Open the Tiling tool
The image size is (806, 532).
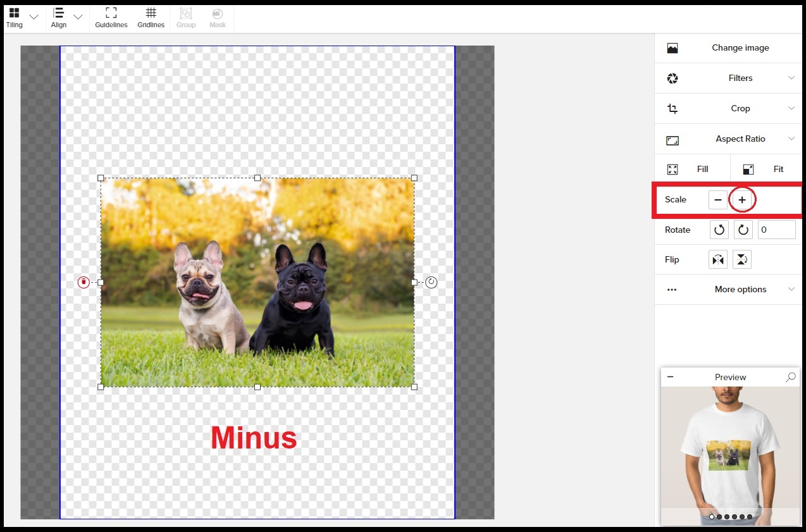(14, 18)
